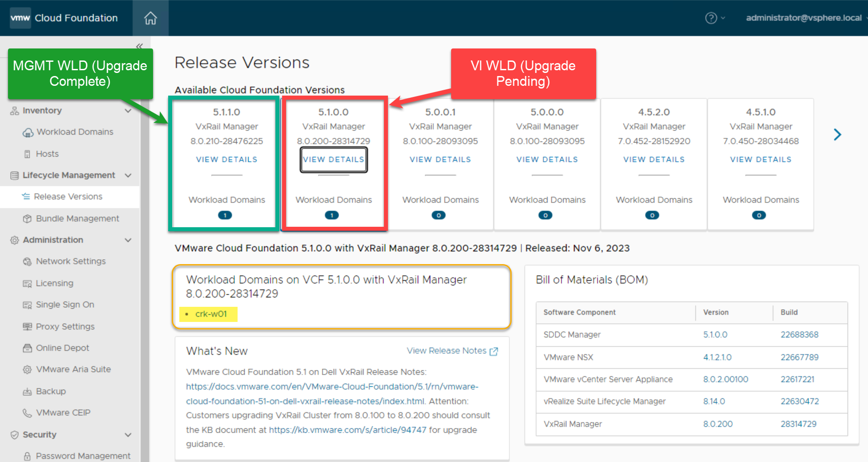
Task: Click the Hosts server icon
Action: [x=27, y=154]
